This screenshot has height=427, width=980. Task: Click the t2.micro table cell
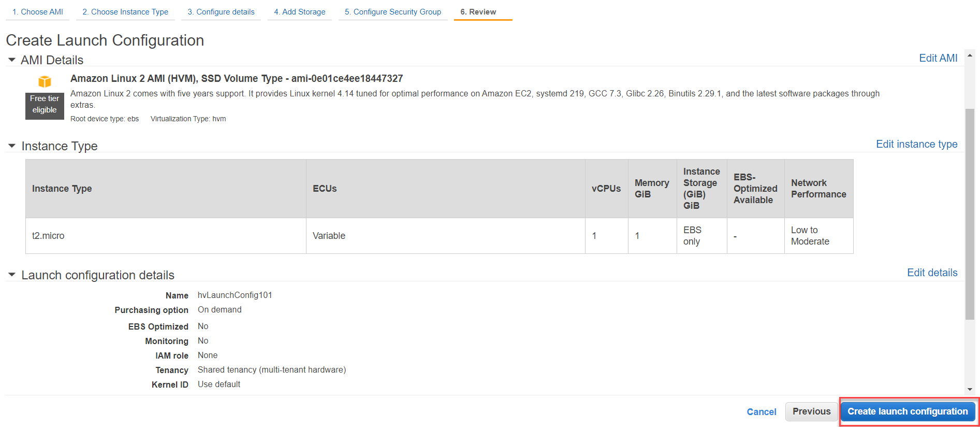click(166, 236)
